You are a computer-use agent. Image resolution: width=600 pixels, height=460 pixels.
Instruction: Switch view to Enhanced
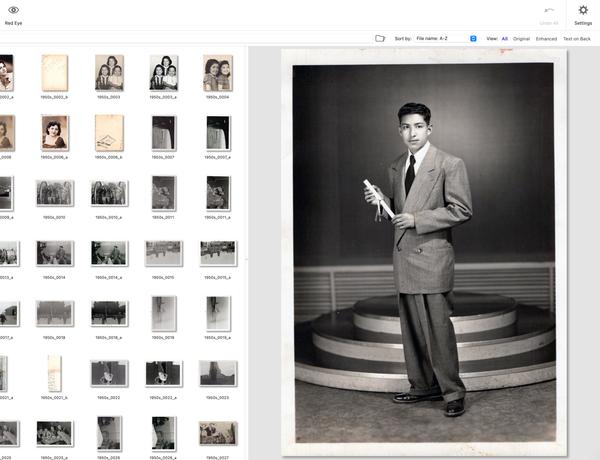pos(546,38)
